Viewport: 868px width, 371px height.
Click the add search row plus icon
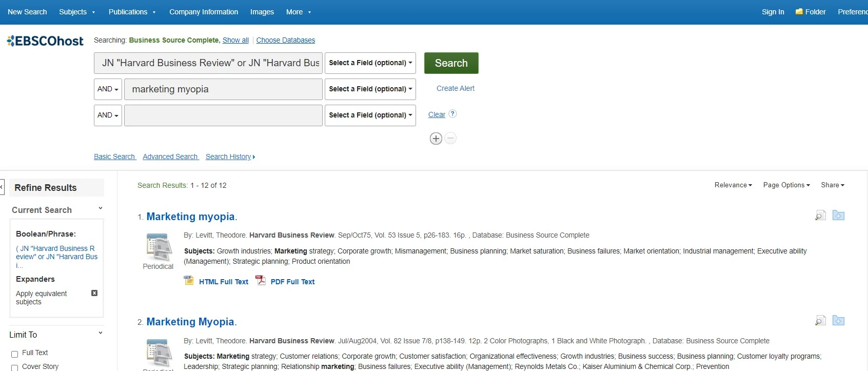436,139
